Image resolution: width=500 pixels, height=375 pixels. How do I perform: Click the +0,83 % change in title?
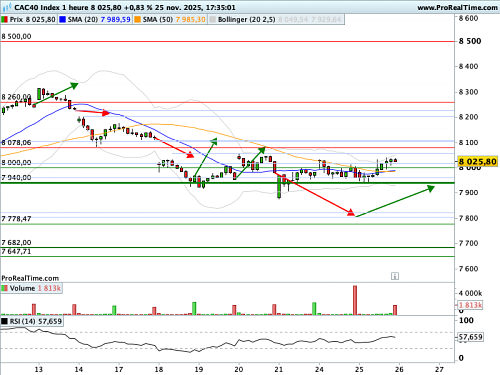point(139,7)
